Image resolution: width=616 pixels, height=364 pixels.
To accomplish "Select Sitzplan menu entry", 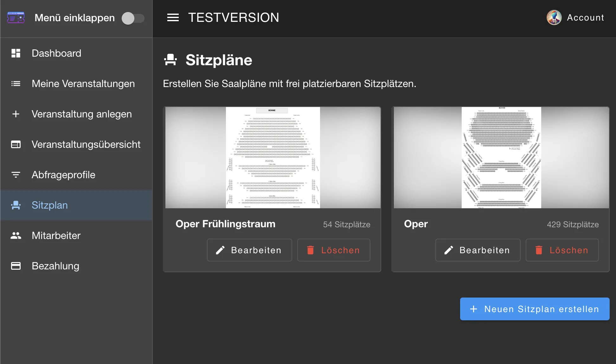I will click(76, 205).
